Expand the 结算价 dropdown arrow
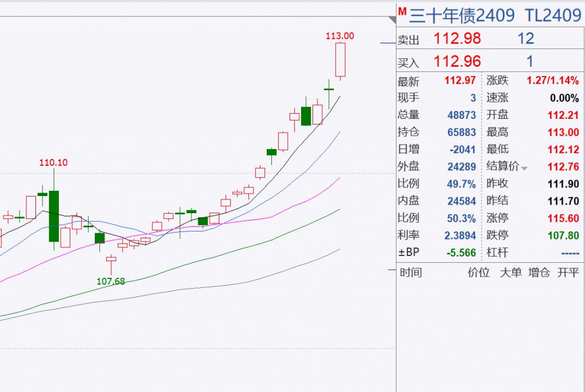Screen dimensions: 585x392 [524, 169]
